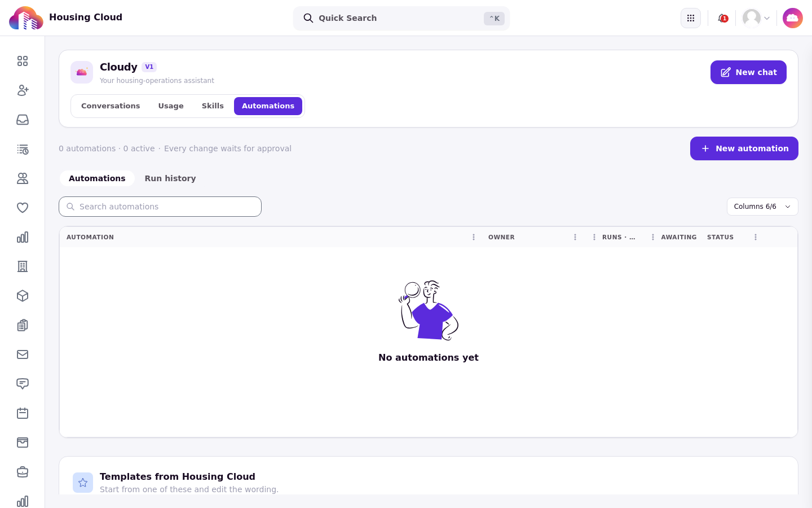This screenshot has height=508, width=812.
Task: Click the Cloudy assistant icon in top bar
Action: (x=793, y=18)
